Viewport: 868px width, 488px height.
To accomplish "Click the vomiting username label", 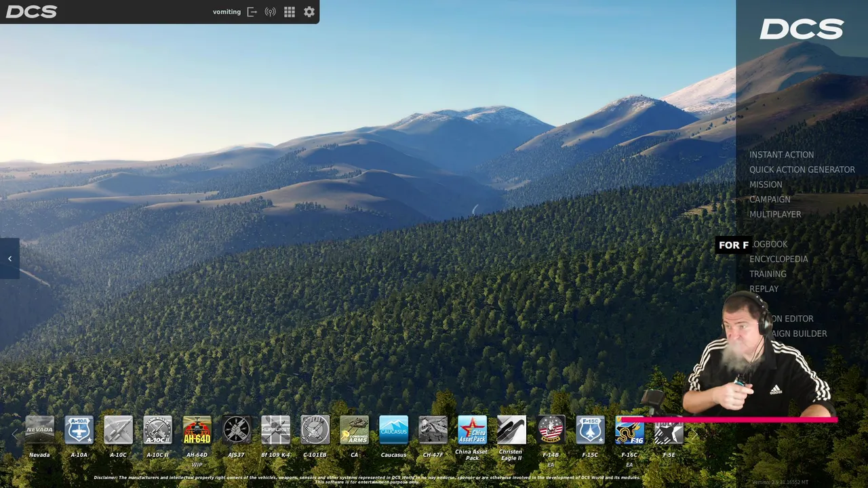I will point(226,12).
